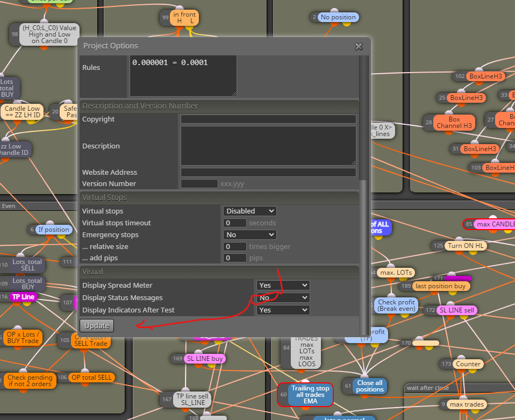Select the max. LOTs block
The image size is (515, 420).
click(396, 273)
